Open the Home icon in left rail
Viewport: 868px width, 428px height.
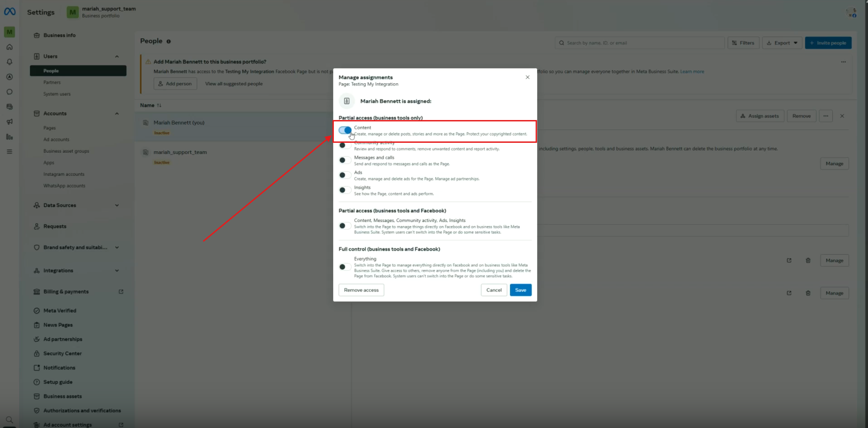[x=10, y=47]
